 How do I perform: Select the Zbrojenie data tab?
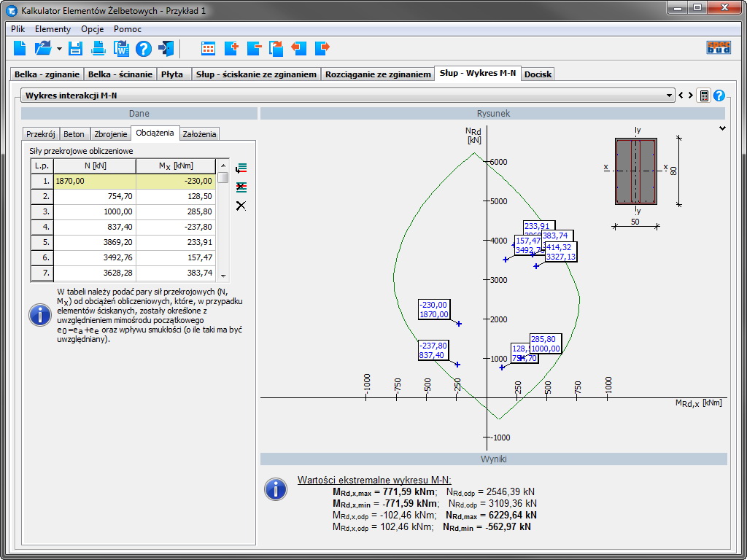[x=110, y=134]
